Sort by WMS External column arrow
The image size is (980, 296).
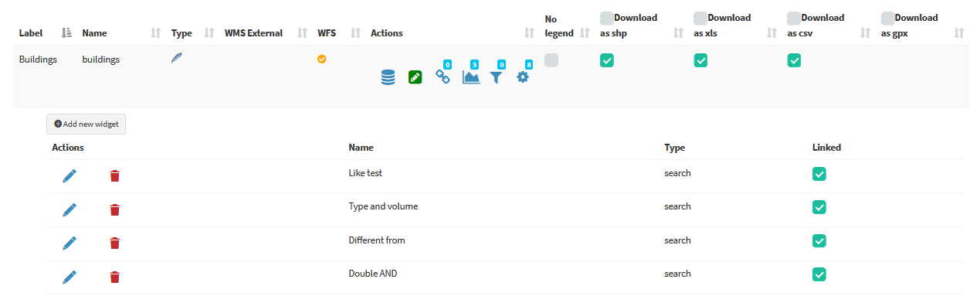303,33
